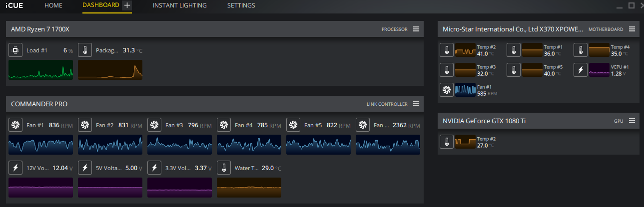Click the Commander Pro Fan #1 RPM graph
The width and height of the screenshot is (644, 207).
pyautogui.click(x=41, y=145)
